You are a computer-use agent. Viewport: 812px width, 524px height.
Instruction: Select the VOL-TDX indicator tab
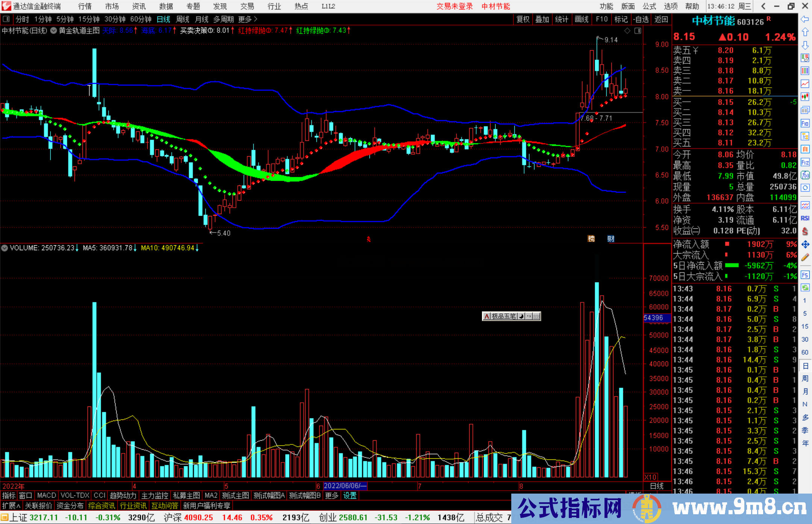click(x=75, y=495)
